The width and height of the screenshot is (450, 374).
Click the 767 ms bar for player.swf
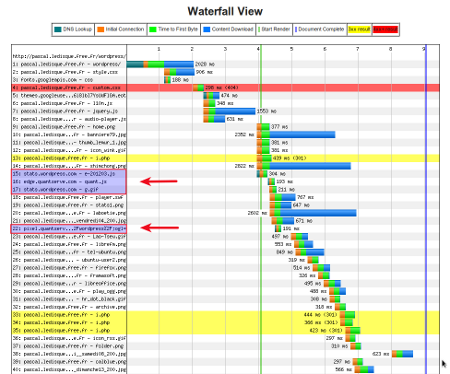click(x=283, y=197)
